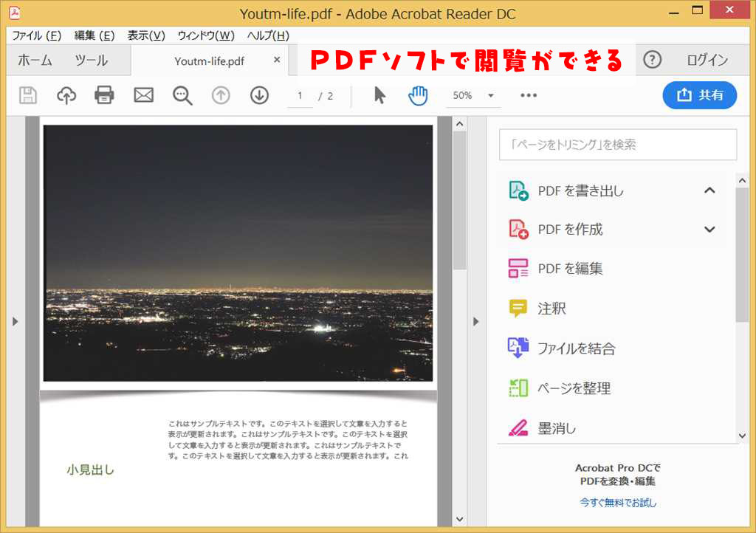
Task: Click the document vertical scrollbar thumb
Action: pos(460,200)
